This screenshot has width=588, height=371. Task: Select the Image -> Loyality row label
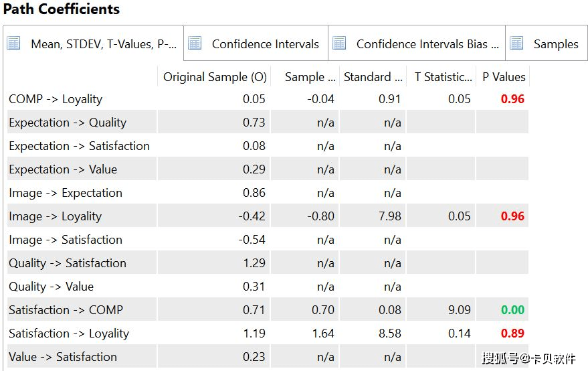point(56,216)
